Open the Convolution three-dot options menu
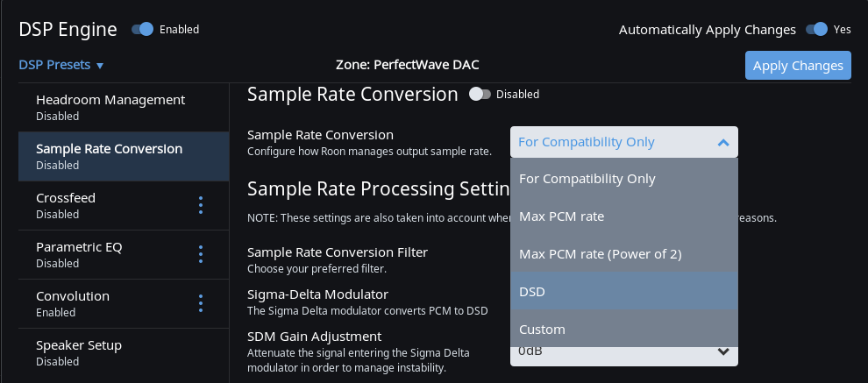This screenshot has height=383, width=868. [x=201, y=303]
